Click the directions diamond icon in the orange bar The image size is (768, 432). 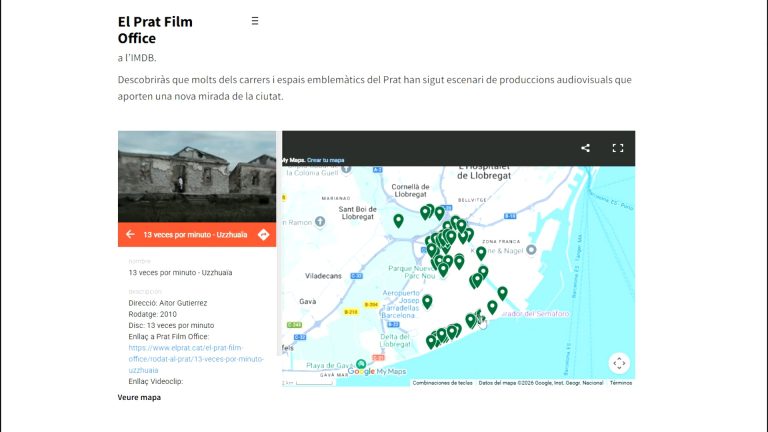[264, 235]
